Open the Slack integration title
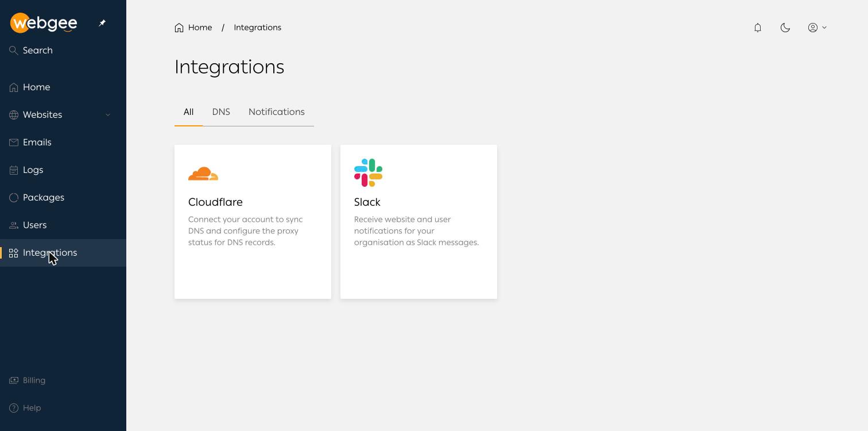 click(x=367, y=202)
